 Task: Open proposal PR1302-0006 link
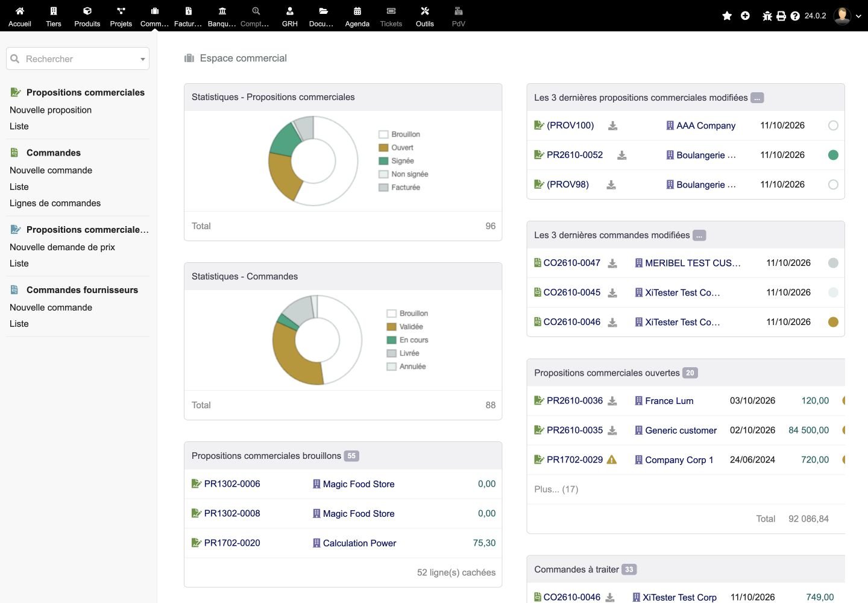coord(232,484)
